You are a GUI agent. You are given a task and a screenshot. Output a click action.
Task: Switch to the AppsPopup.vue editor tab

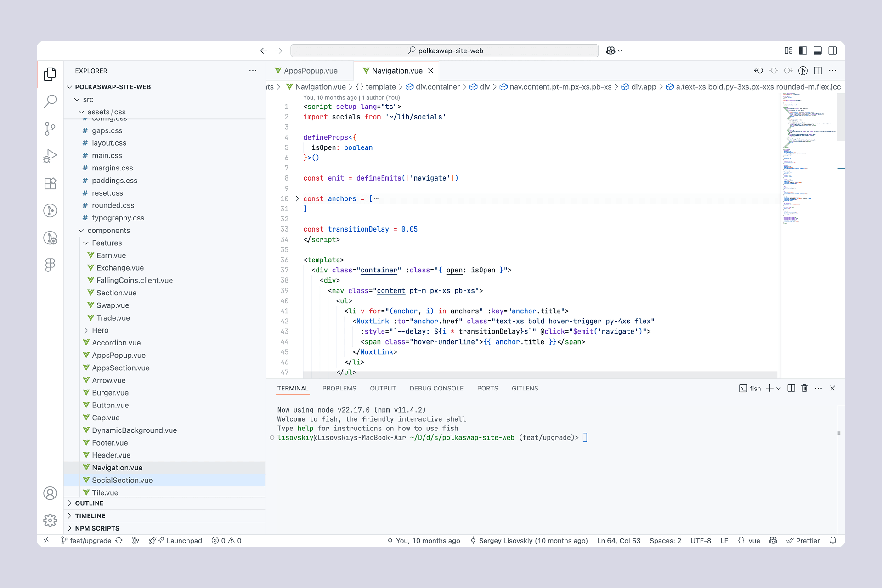click(x=310, y=71)
